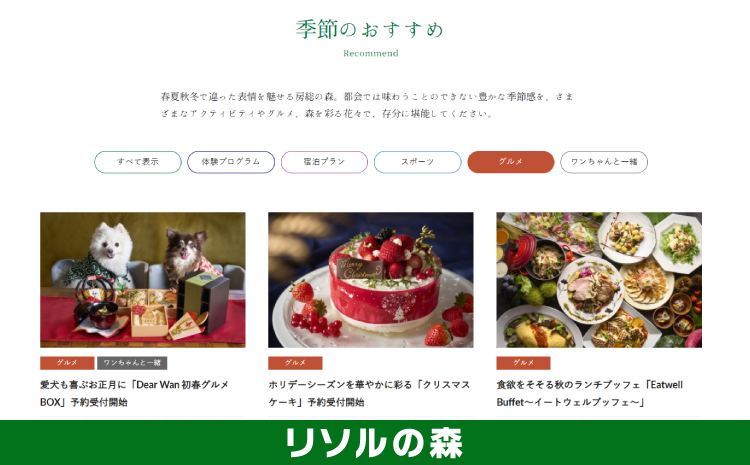Viewport: 750px width, 465px height.
Task: Show the スポーツ category items
Action: click(x=418, y=162)
